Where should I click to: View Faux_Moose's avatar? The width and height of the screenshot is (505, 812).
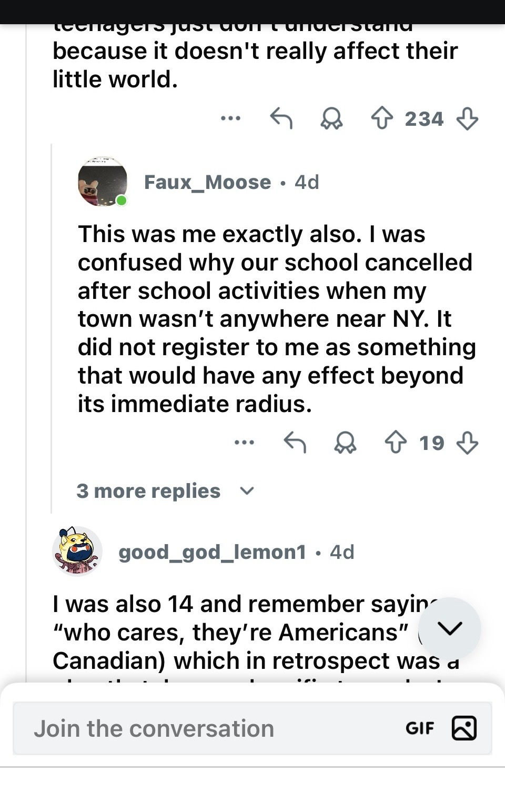coord(103,182)
